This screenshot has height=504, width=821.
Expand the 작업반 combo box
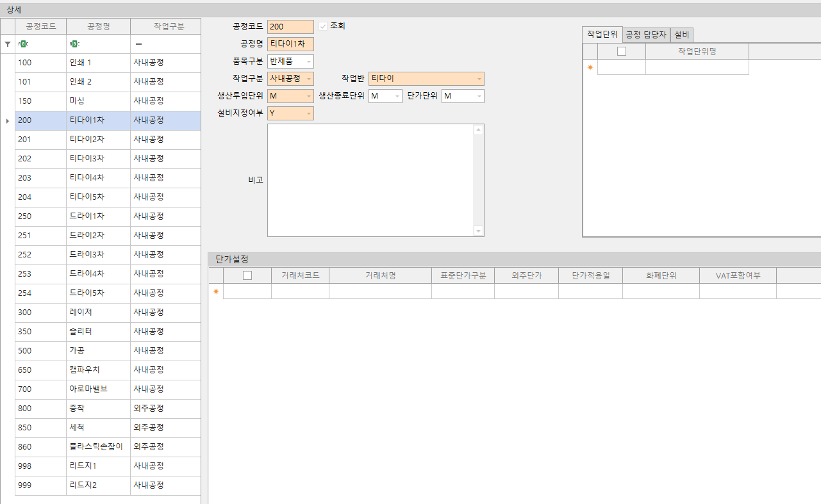coord(479,79)
